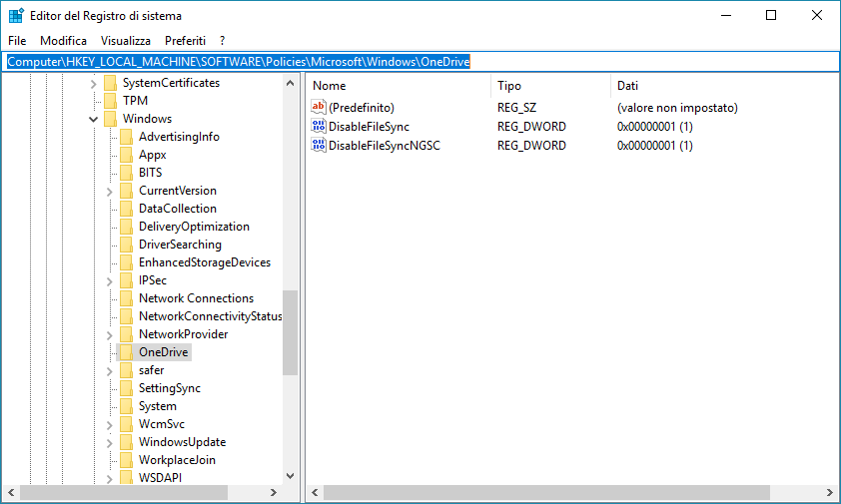Select the WSDAPI key label
The width and height of the screenshot is (841, 504).
(x=160, y=478)
